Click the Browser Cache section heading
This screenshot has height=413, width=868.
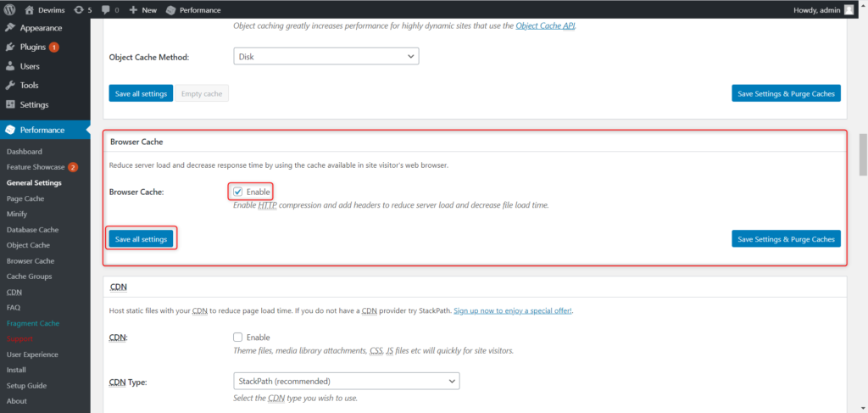click(136, 142)
